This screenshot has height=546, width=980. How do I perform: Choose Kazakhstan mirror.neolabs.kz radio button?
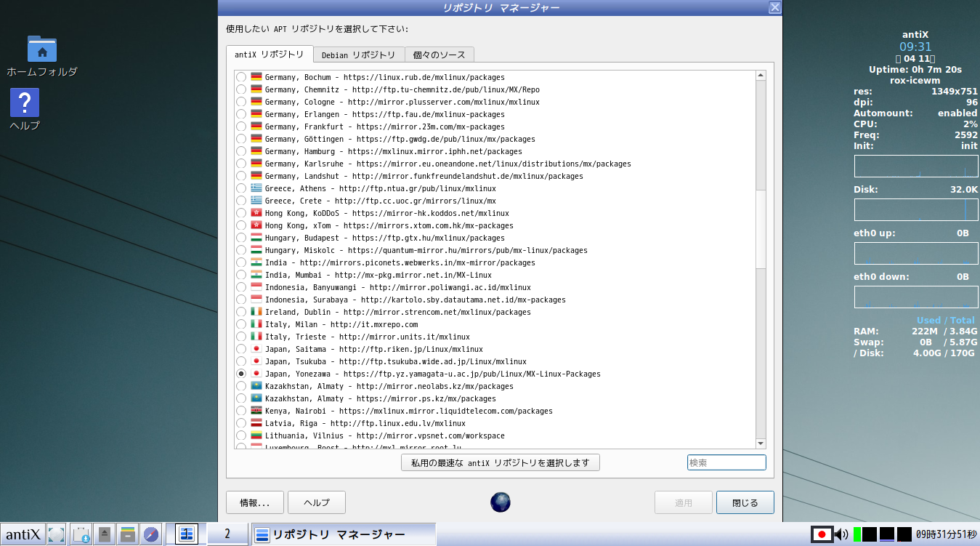tap(241, 386)
